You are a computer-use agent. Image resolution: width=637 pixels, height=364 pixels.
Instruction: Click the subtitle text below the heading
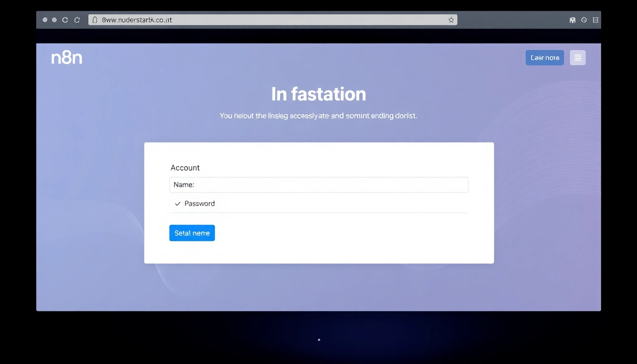click(318, 116)
